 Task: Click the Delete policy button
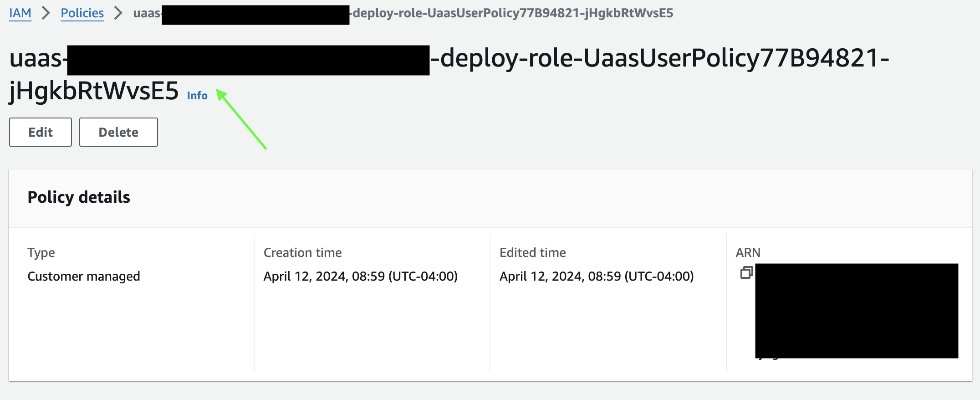pos(118,132)
